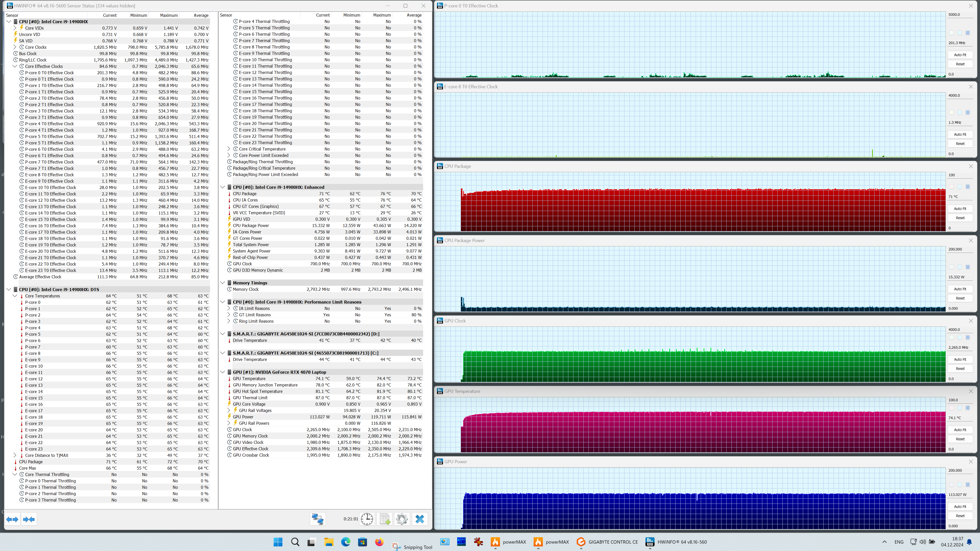Click the blue color swatch in GPU Clock graph
The width and height of the screenshot is (980, 551).
click(x=967, y=337)
